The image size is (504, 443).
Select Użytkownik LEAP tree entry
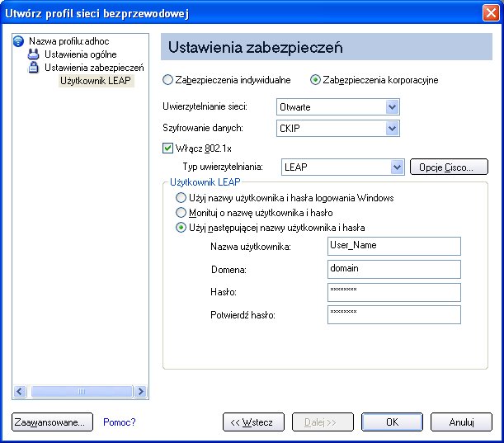coord(96,81)
